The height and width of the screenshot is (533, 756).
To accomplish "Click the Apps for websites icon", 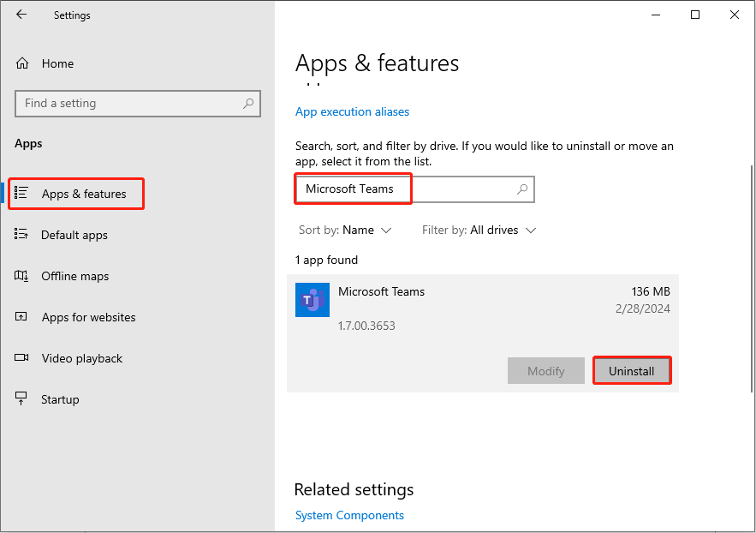I will [22, 317].
